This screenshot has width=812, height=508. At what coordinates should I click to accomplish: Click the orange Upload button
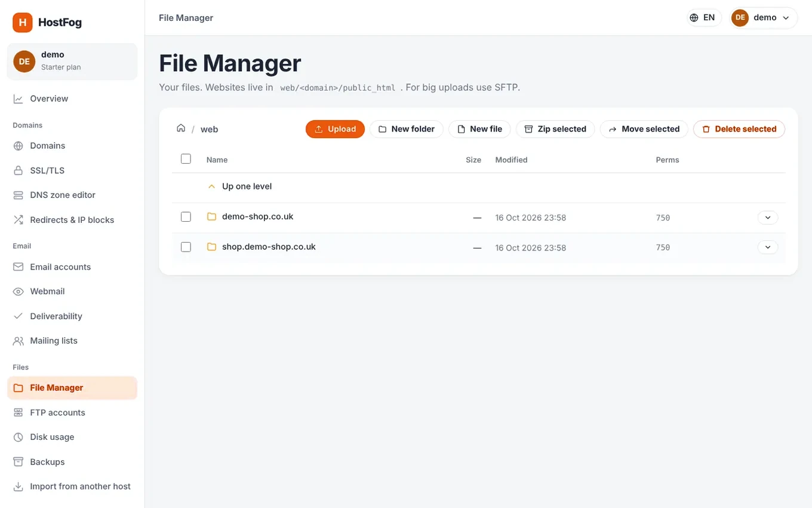click(x=335, y=129)
